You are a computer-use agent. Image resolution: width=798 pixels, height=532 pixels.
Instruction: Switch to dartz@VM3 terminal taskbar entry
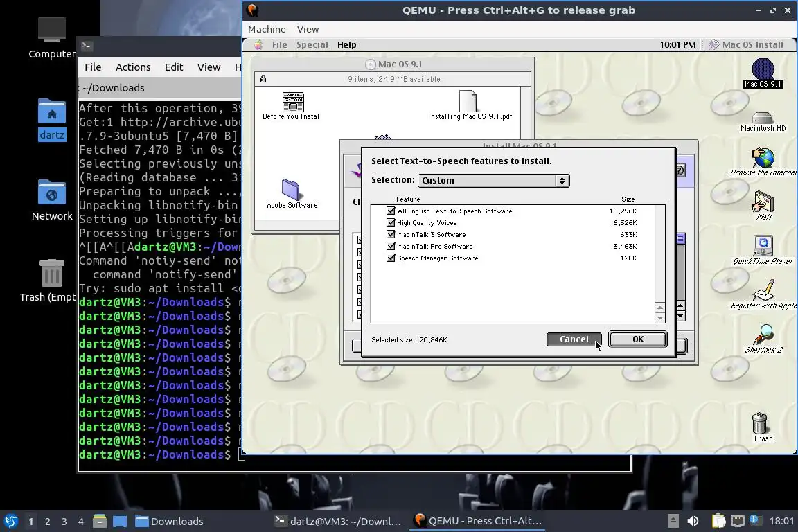(x=339, y=521)
